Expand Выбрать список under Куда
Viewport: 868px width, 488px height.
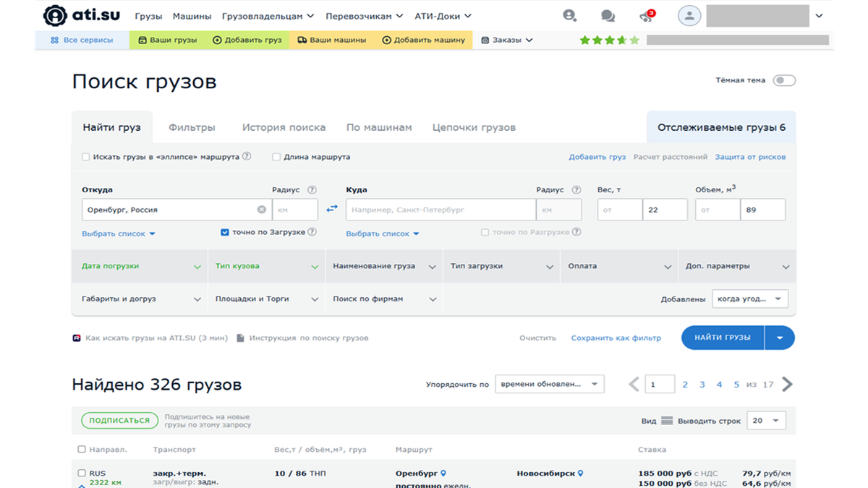[x=383, y=234]
